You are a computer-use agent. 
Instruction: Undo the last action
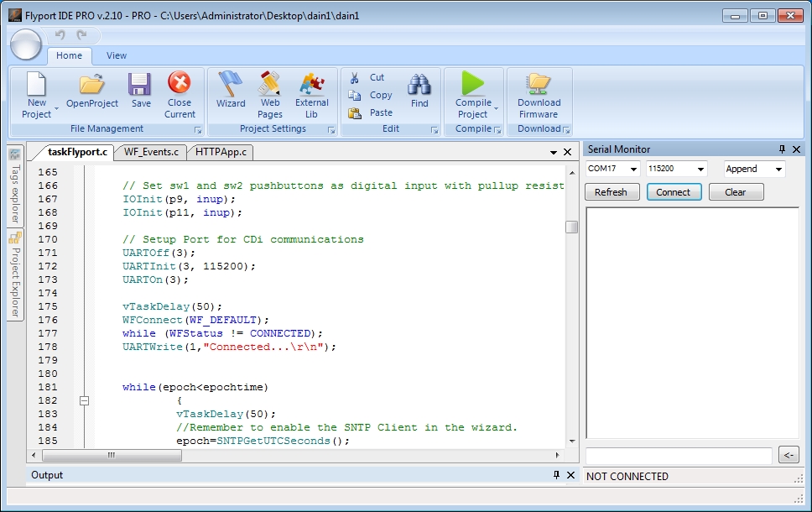point(60,34)
